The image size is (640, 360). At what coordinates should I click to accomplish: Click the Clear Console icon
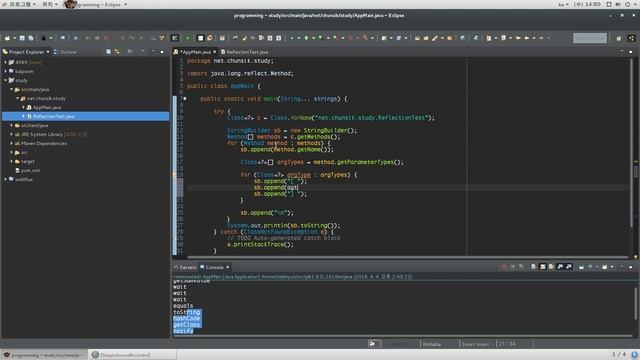click(534, 267)
